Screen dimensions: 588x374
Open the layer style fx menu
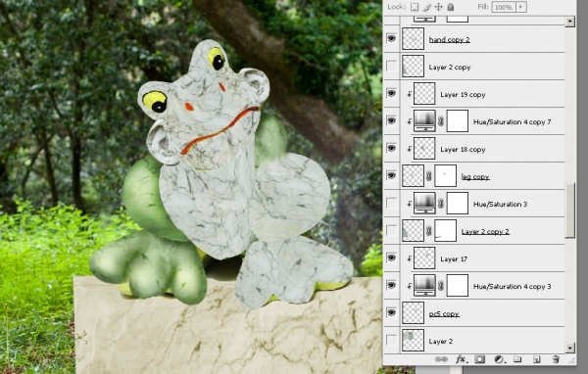[x=462, y=359]
